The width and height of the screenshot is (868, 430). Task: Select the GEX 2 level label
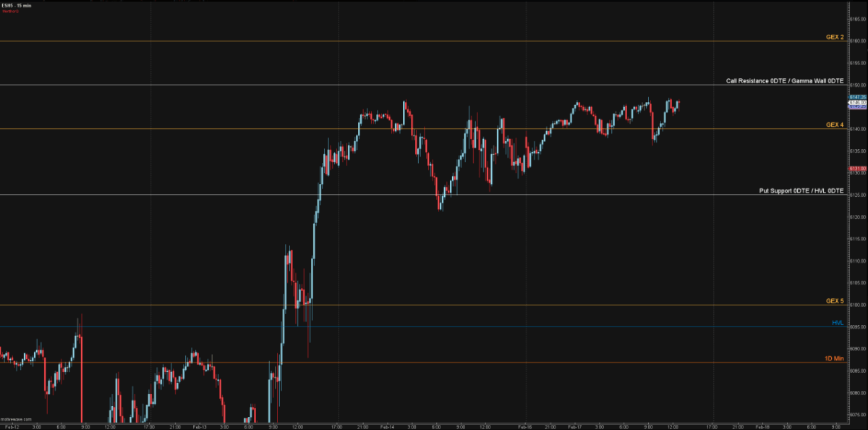(x=835, y=37)
